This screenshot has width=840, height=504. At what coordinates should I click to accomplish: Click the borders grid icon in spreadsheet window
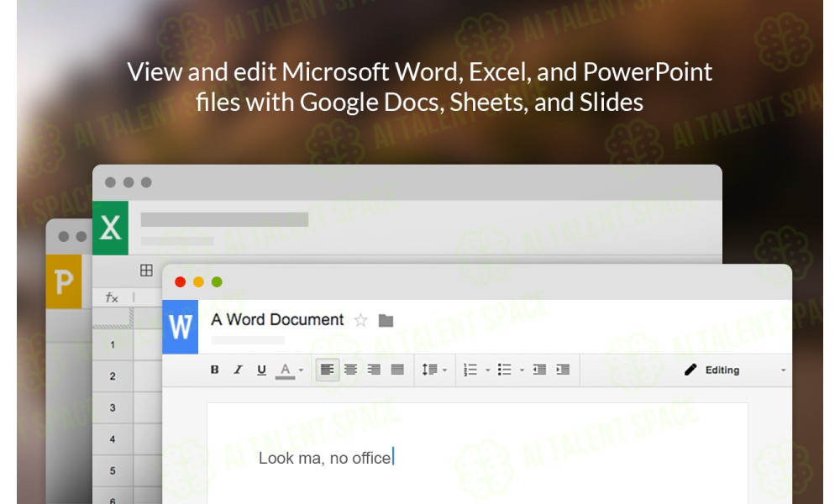[146, 270]
